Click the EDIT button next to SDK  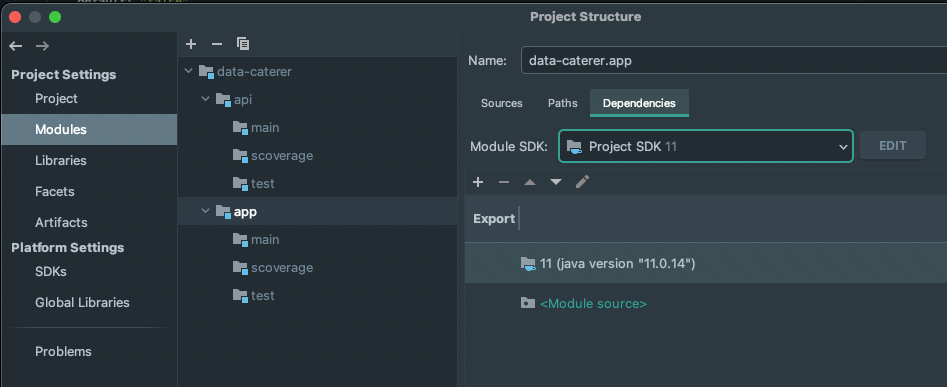(x=893, y=146)
